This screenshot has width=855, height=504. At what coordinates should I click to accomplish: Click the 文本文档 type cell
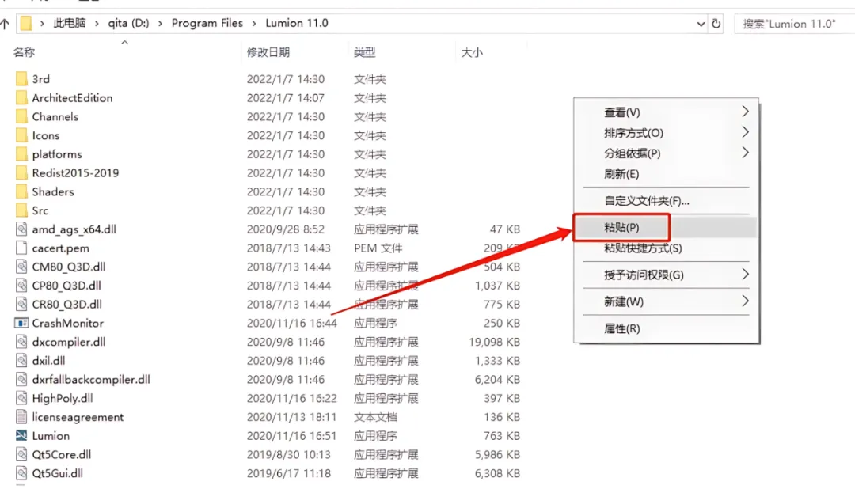coord(376,418)
